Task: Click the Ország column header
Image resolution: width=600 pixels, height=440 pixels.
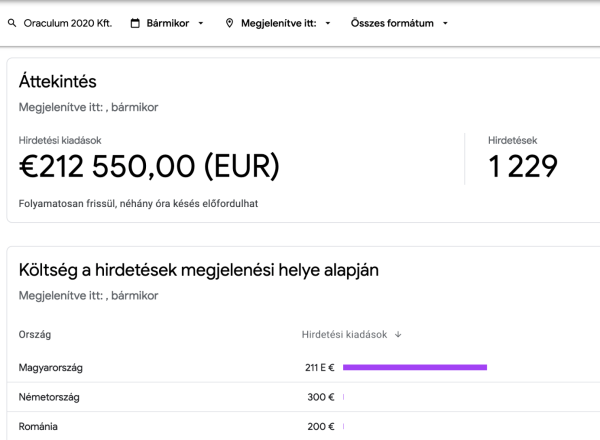Action: coord(35,335)
